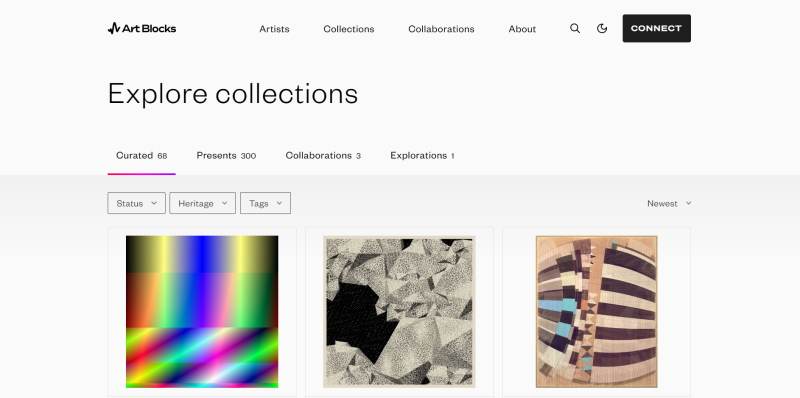Viewport: 800px width, 398px height.
Task: Open the rainbow gradient artwork thumbnail
Action: [202, 311]
